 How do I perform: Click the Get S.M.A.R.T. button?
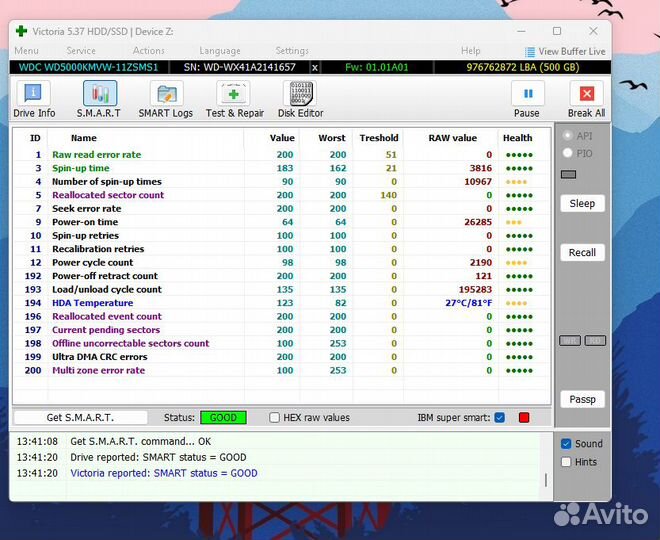coord(80,417)
